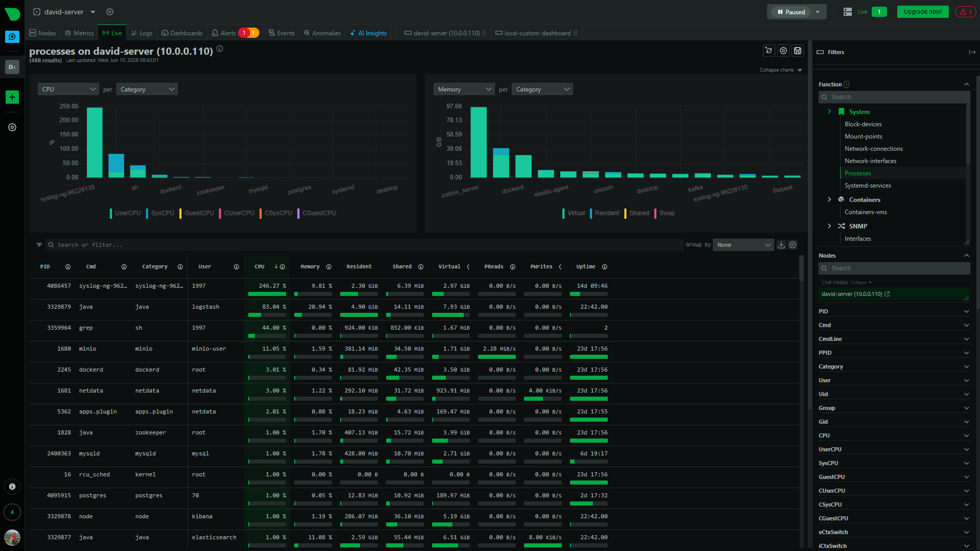The width and height of the screenshot is (980, 551).
Task: Switch to the Logs tab
Action: click(x=141, y=33)
